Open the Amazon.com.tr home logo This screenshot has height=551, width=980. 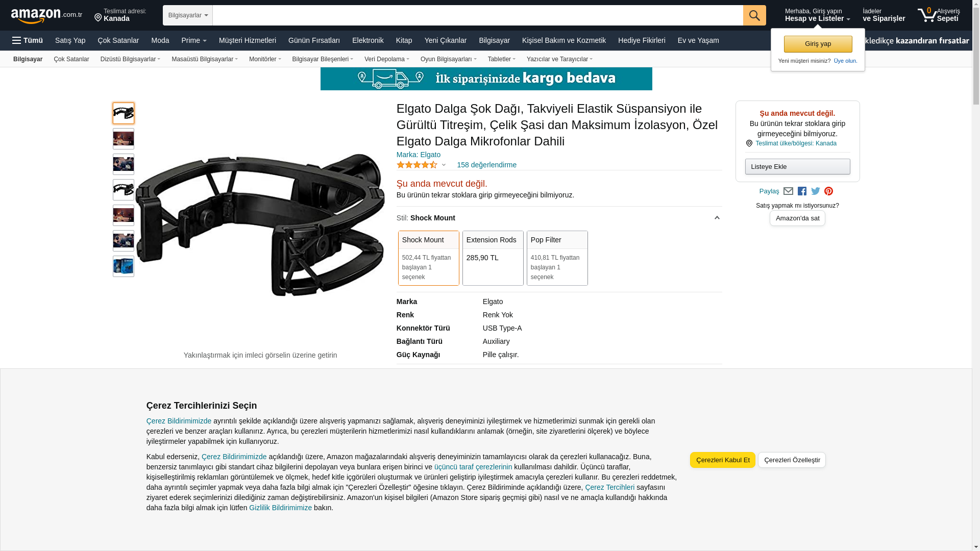pos(46,16)
